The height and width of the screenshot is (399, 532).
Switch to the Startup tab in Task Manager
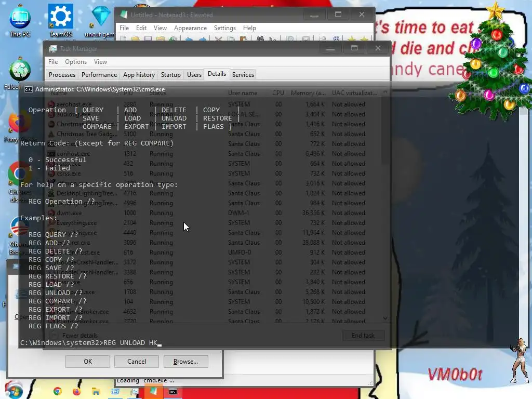tap(170, 75)
